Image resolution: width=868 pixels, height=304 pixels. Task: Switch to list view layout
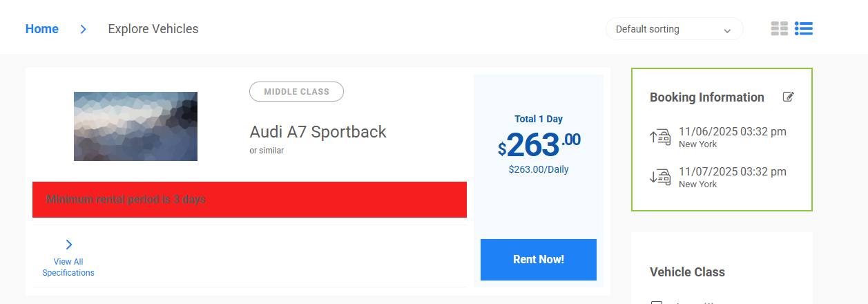[803, 28]
